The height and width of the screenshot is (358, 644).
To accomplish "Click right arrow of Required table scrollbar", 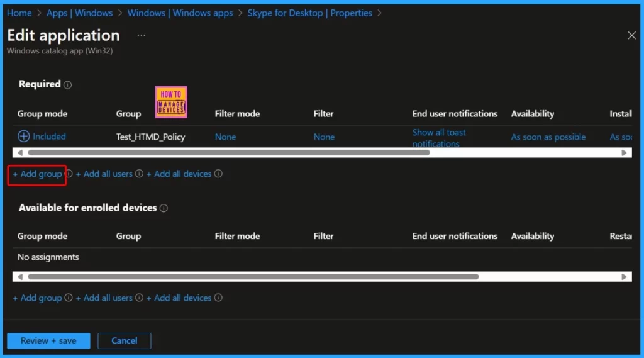I will click(x=625, y=152).
